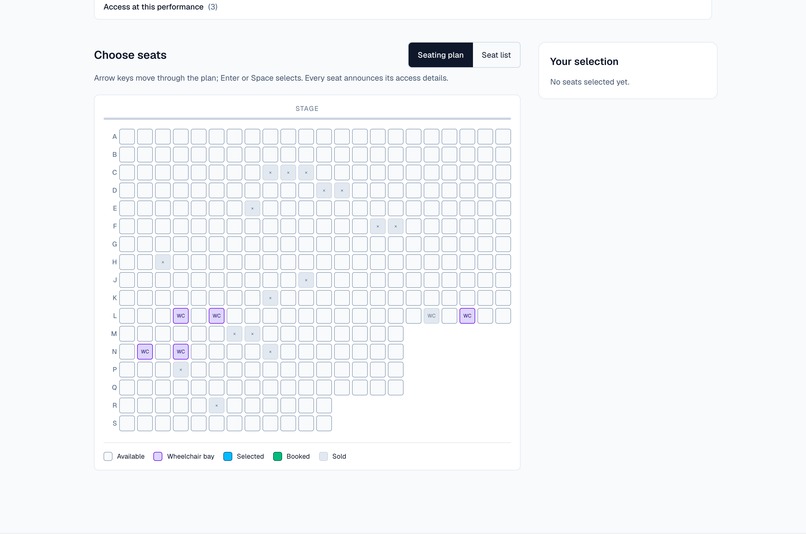
Task: Select the final seat at the end of row R
Action: coord(324,406)
